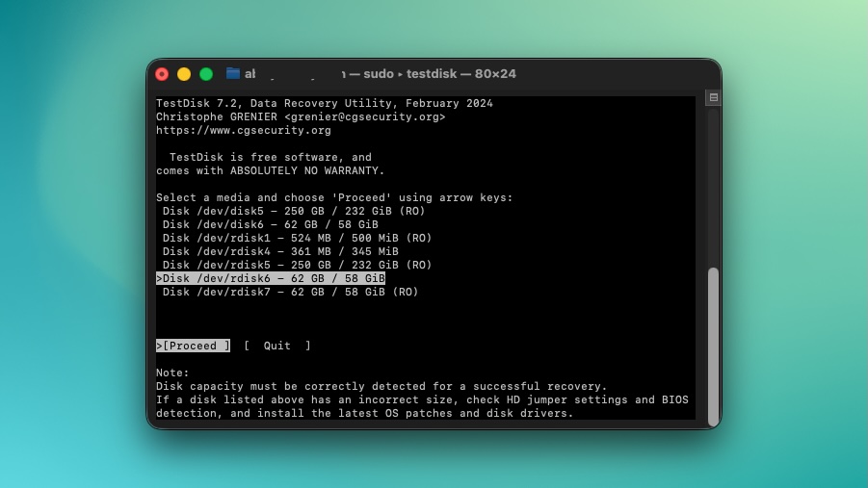Click the TestDisk 7.2 header line
The height and width of the screenshot is (488, 868).
[325, 103]
